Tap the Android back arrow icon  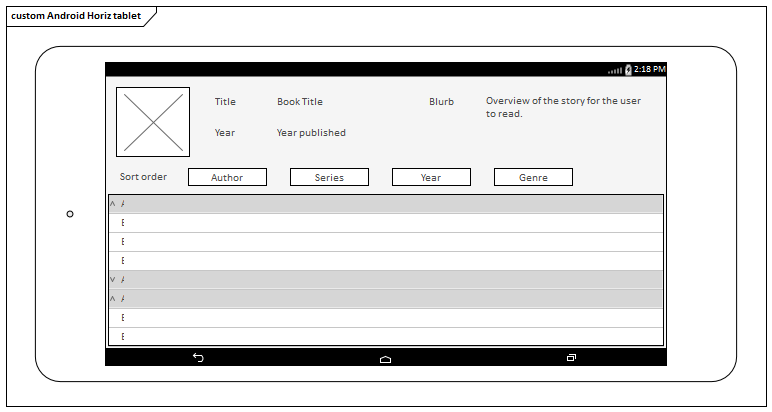[198, 357]
